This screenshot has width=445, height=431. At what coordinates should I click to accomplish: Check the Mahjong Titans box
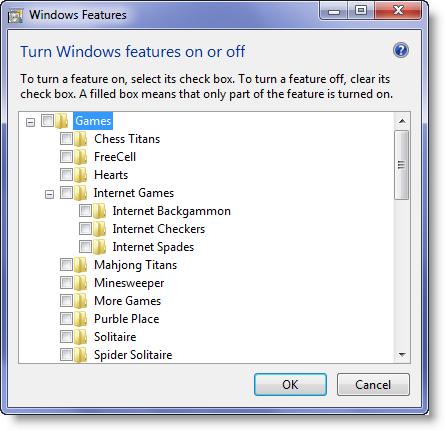pyautogui.click(x=66, y=264)
